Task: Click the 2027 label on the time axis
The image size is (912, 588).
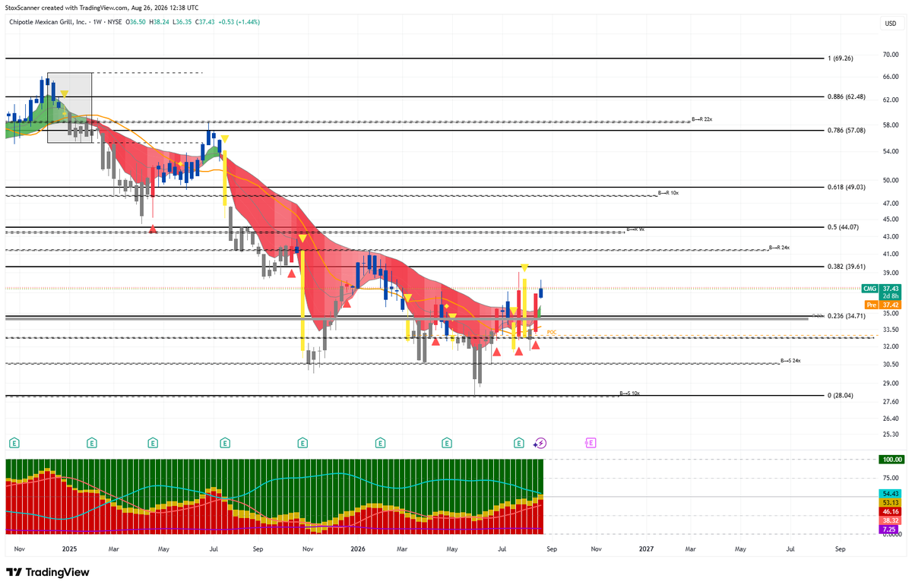Action: (646, 548)
